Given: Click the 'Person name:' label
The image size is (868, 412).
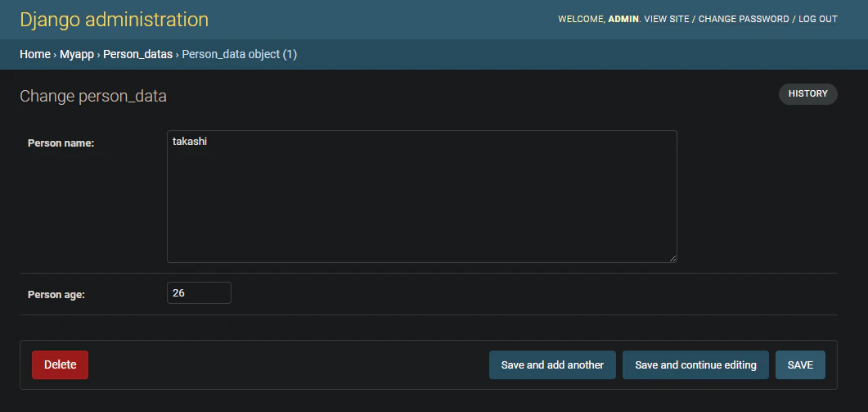Looking at the screenshot, I should point(61,143).
